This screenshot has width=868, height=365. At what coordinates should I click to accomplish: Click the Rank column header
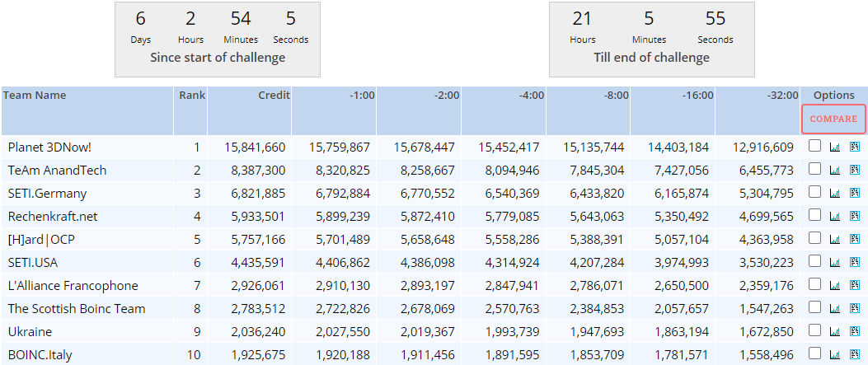192,96
